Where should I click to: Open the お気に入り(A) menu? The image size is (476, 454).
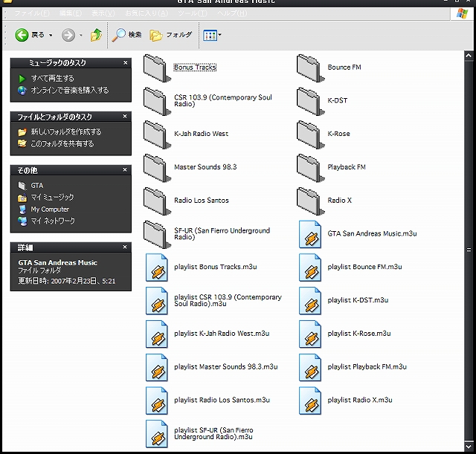point(147,13)
